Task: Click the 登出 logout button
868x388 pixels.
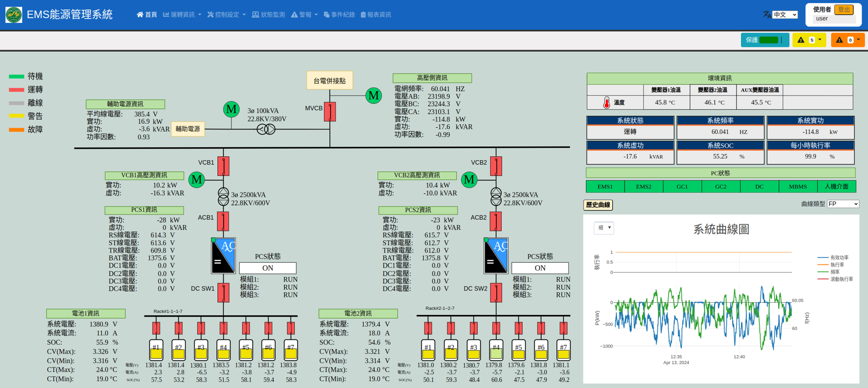Action: pyautogui.click(x=844, y=10)
